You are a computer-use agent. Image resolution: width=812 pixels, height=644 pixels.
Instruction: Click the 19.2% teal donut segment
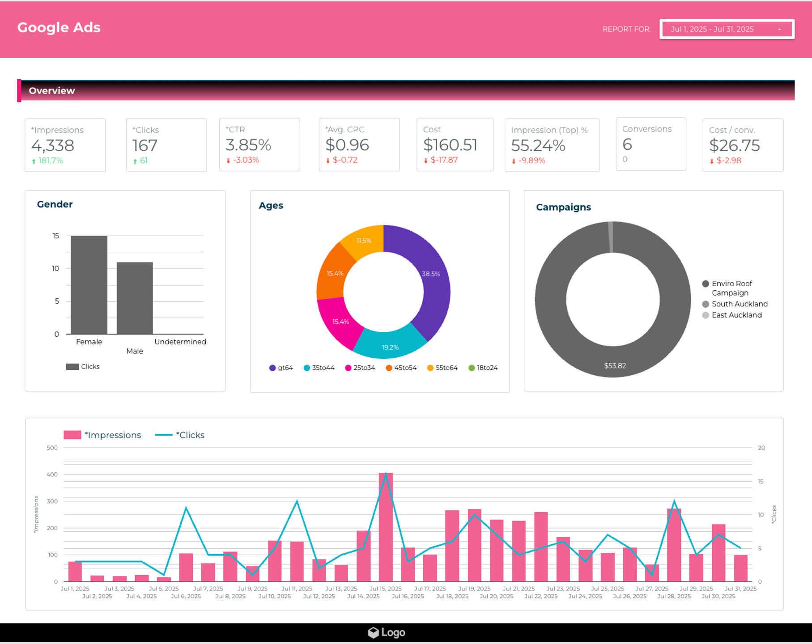point(390,347)
